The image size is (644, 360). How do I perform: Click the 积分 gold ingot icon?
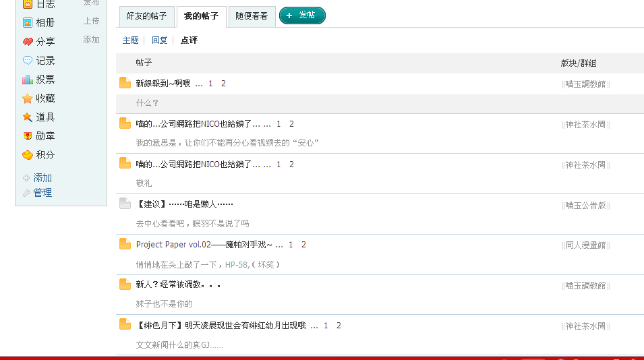[x=28, y=155]
